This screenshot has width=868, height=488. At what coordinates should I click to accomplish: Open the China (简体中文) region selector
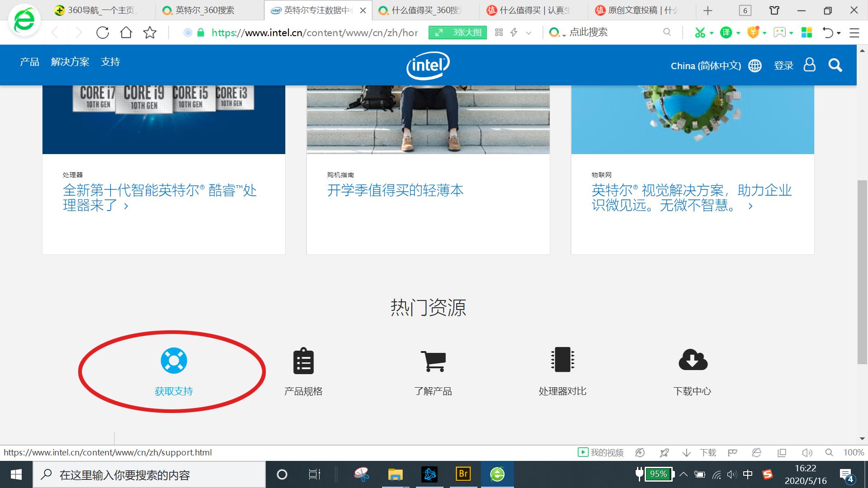pyautogui.click(x=705, y=65)
